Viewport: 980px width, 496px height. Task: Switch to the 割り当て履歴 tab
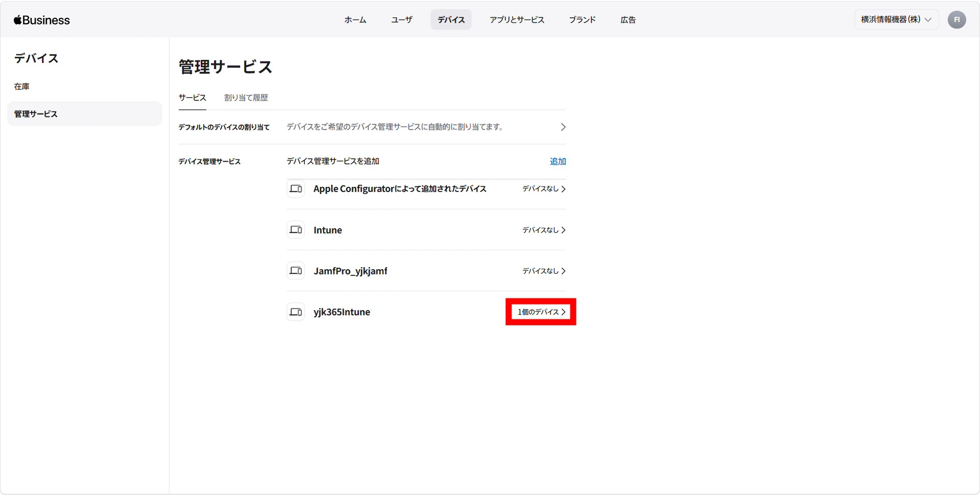(x=246, y=98)
